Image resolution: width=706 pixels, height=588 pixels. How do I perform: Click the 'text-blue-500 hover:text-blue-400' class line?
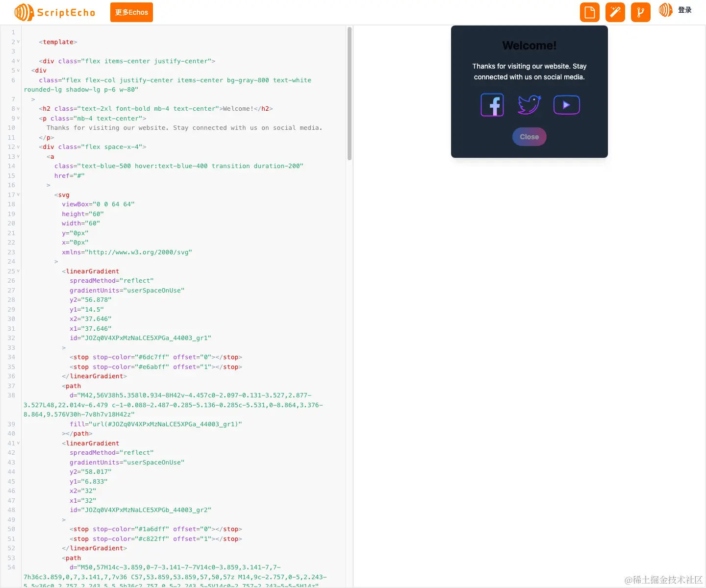tap(179, 166)
